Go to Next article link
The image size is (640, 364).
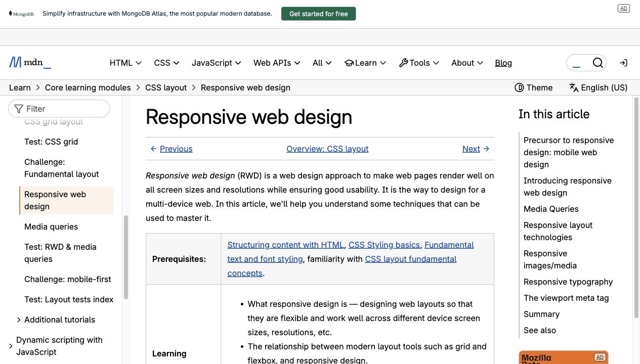pos(476,149)
